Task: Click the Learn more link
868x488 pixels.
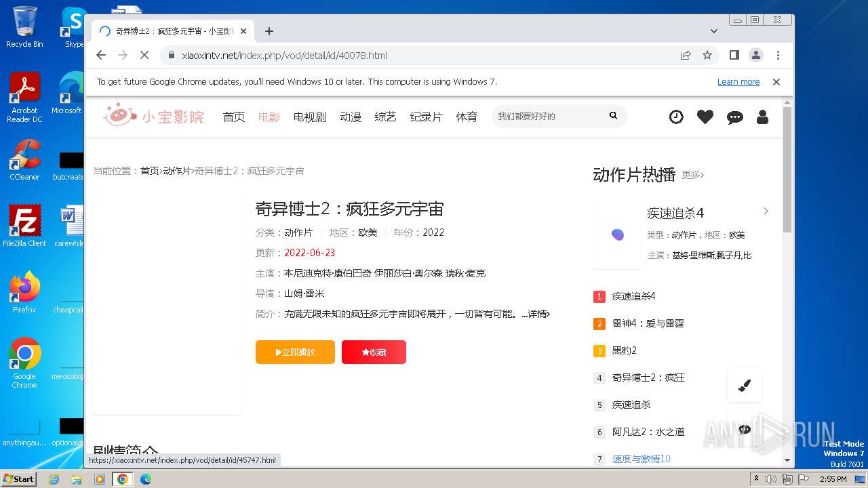Action: click(738, 82)
